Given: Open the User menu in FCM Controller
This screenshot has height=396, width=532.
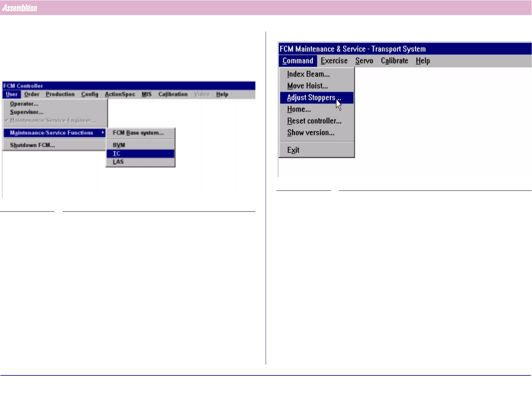Looking at the screenshot, I should click(12, 94).
